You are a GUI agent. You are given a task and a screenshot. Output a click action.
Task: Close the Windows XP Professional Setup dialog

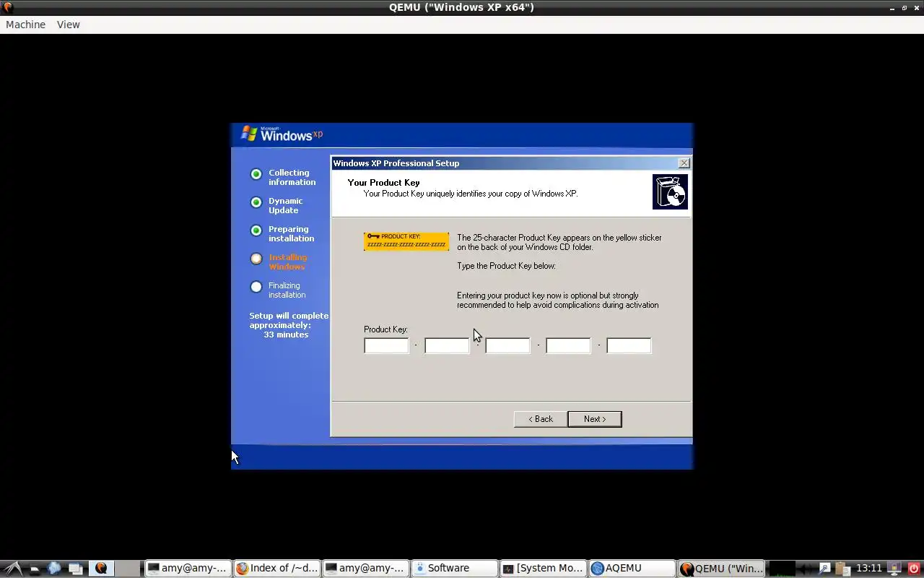point(684,163)
